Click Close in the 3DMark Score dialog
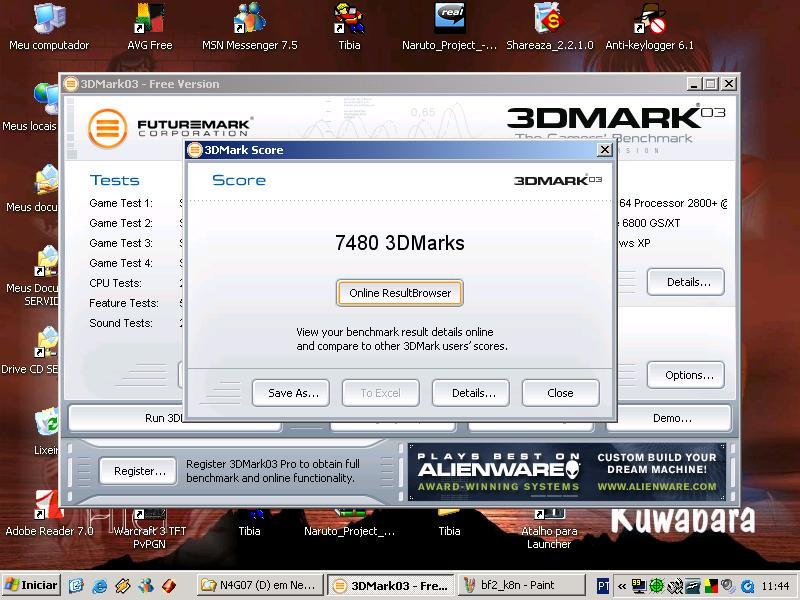800x600 pixels. (x=560, y=393)
